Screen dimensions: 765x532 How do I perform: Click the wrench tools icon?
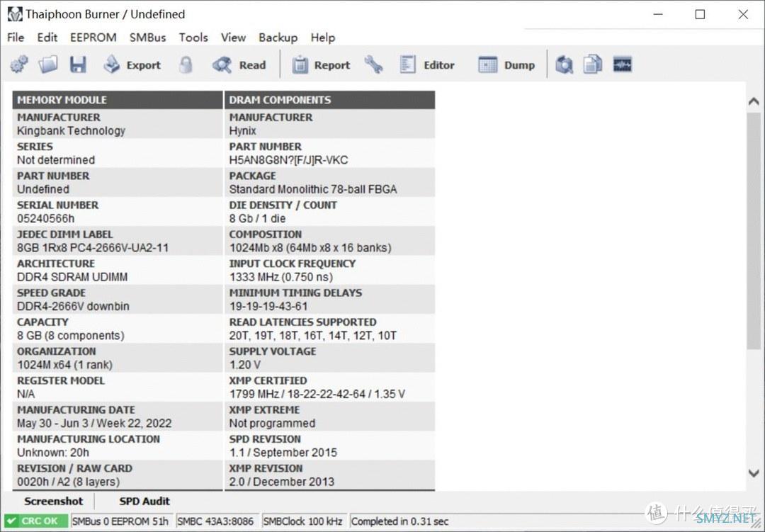[x=374, y=64]
